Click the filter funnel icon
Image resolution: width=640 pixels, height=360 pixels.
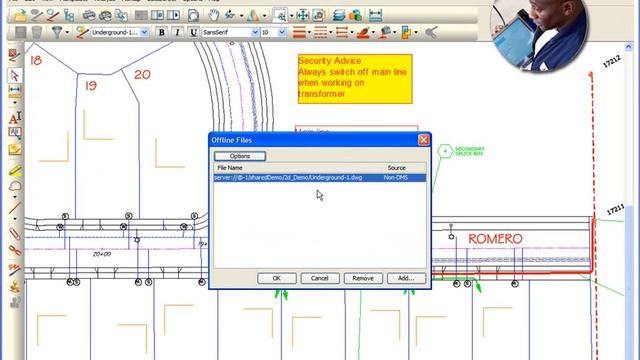coord(56,32)
